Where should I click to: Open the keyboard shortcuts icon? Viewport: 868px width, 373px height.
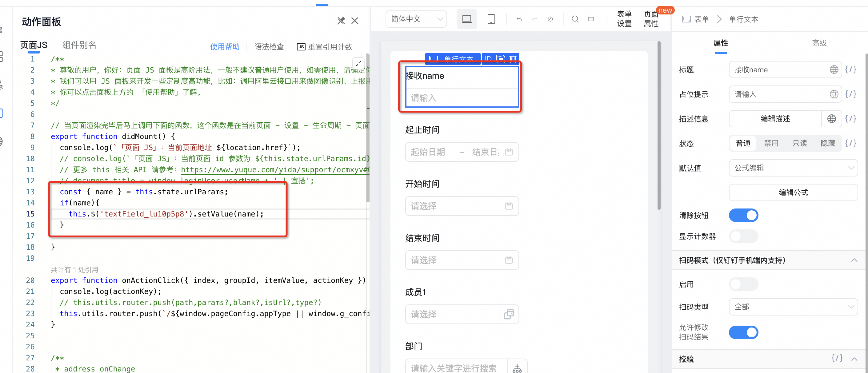click(x=591, y=19)
